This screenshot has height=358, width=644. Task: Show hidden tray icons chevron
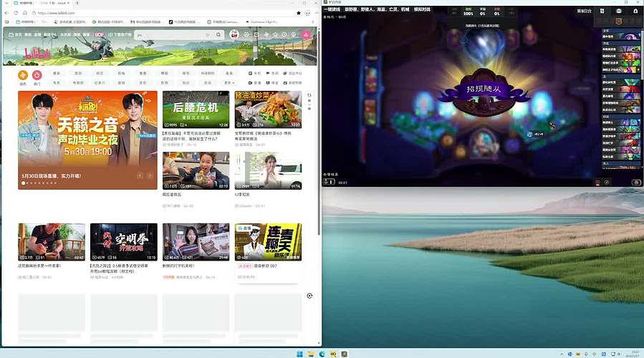(x=562, y=354)
